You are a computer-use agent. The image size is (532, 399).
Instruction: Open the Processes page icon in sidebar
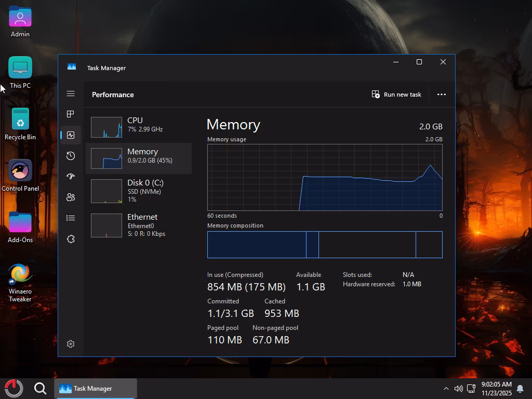(71, 114)
